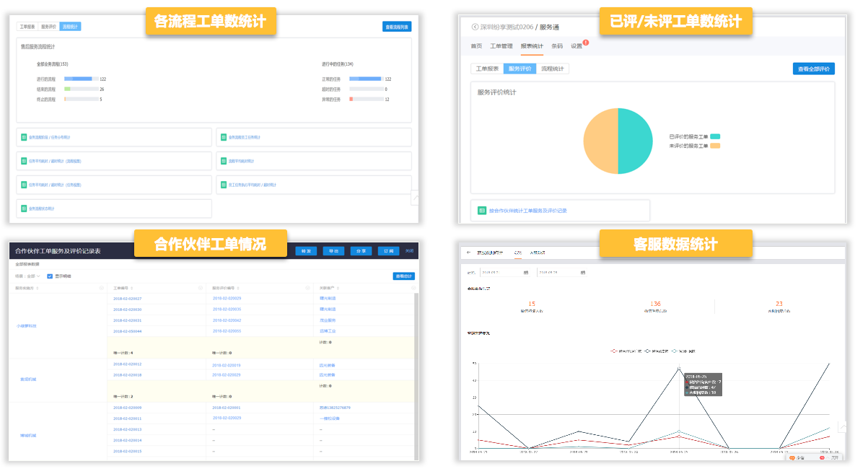
Task: Click green icon beside 按合作伙伴统计工单服务及评价记录
Action: click(x=482, y=211)
